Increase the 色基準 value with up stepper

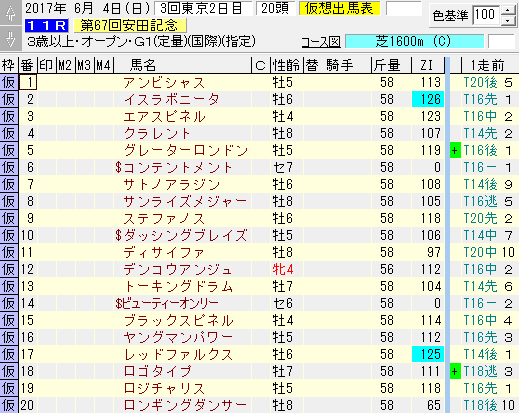pos(508,10)
